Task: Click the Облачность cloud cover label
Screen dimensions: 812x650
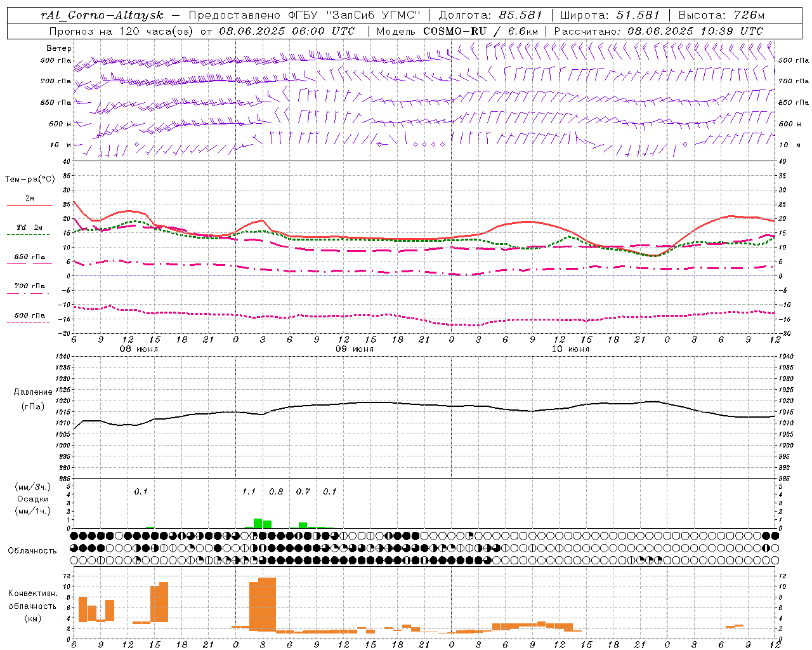Action: coord(32,551)
